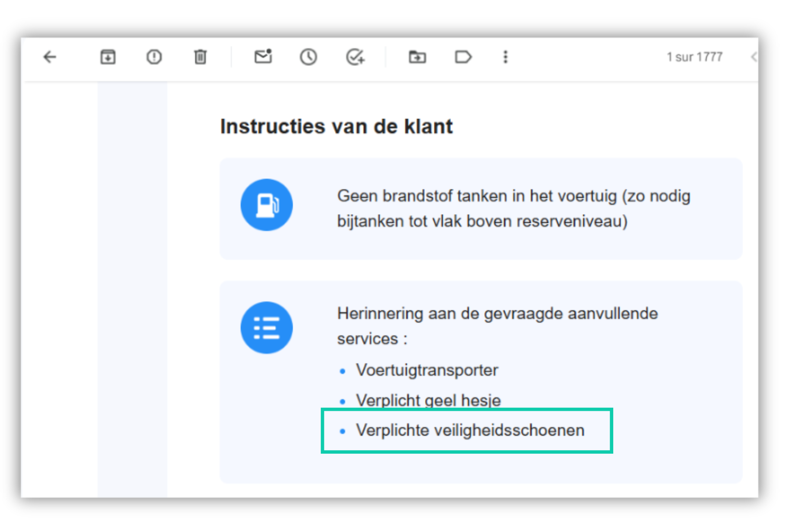
Task: Report this email as spam
Action: coord(154,57)
